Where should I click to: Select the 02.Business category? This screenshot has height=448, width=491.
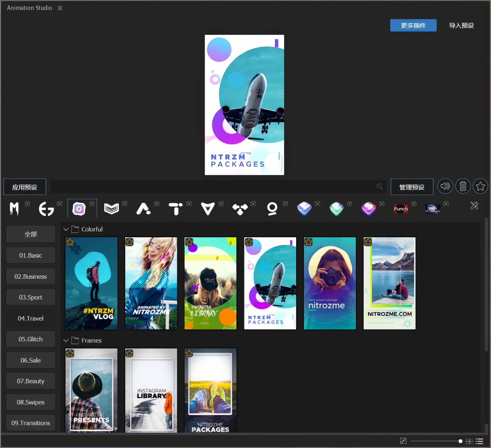tap(31, 276)
